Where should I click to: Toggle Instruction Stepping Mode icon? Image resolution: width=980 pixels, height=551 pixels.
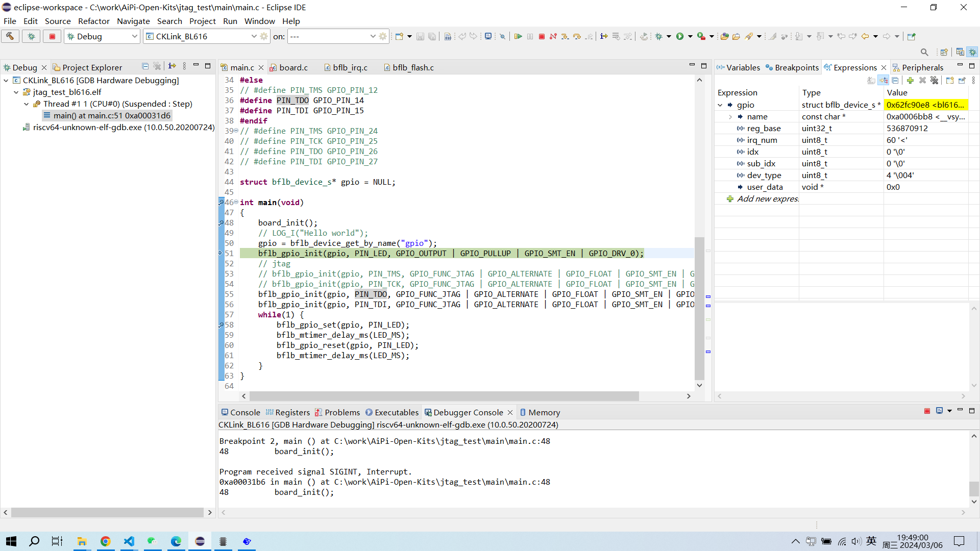(604, 36)
